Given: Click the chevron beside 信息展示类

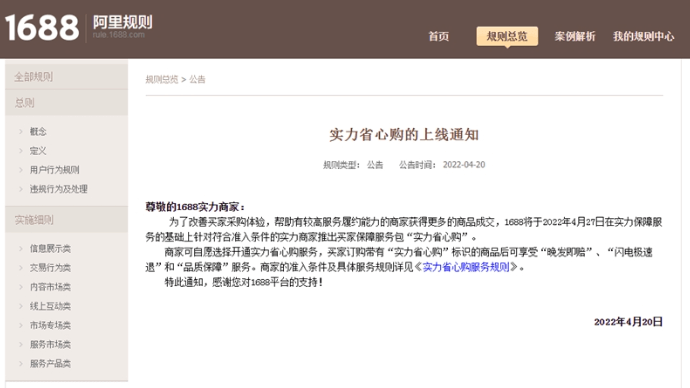Looking at the screenshot, I should point(21,248).
